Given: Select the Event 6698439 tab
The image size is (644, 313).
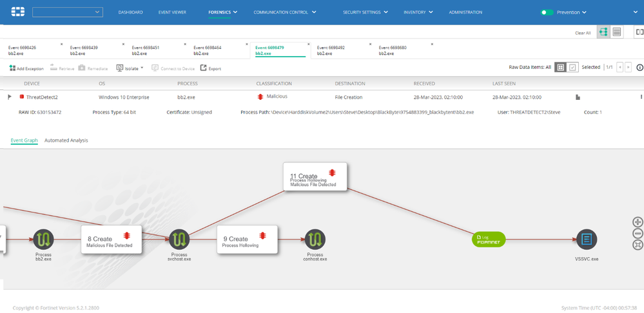Looking at the screenshot, I should pyautogui.click(x=84, y=50).
